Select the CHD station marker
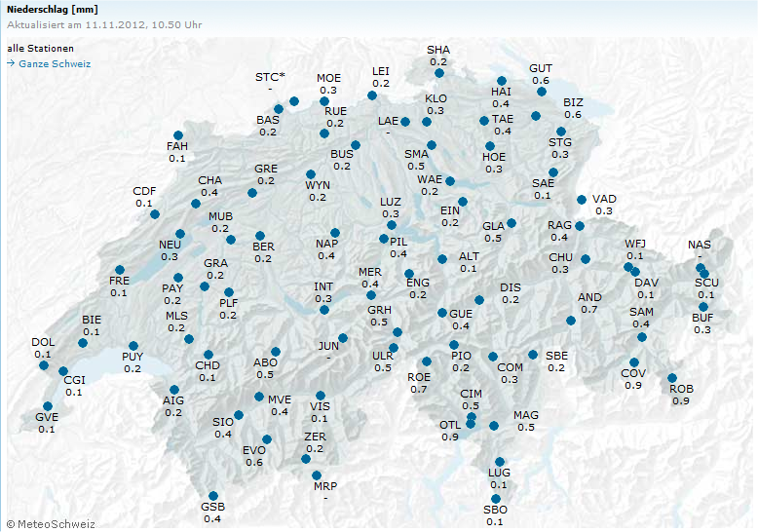 click(x=208, y=355)
